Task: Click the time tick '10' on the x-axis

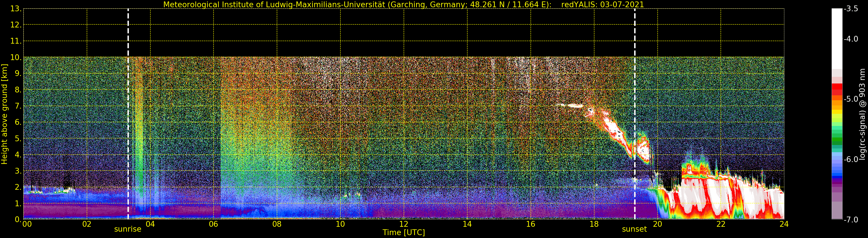Action: (x=340, y=224)
